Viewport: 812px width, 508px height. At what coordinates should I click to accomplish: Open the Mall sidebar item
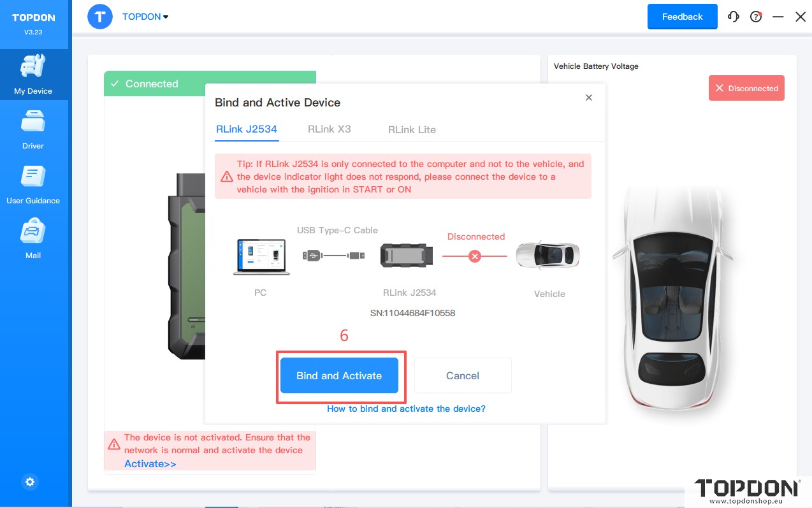pyautogui.click(x=33, y=240)
